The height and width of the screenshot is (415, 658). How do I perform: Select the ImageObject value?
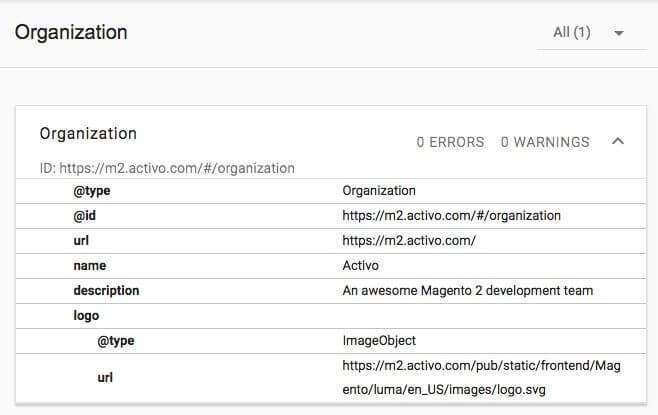click(x=379, y=341)
